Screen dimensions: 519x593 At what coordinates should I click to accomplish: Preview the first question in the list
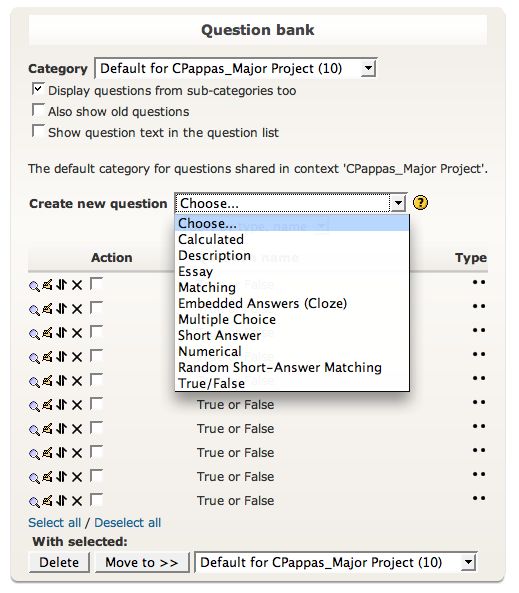(34, 286)
